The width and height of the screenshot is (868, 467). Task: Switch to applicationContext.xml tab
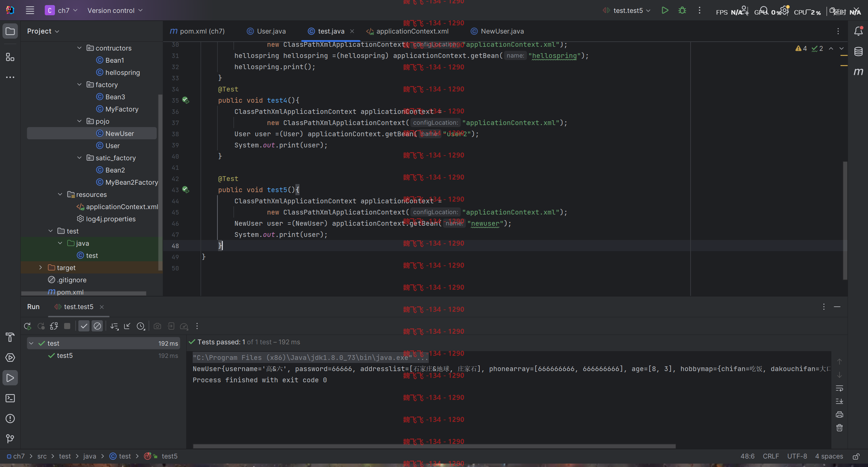[x=407, y=31]
